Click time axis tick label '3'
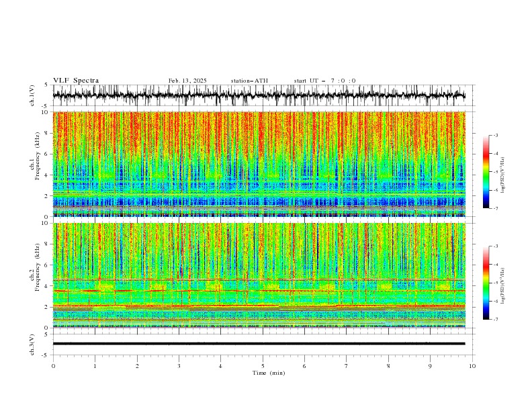 tap(179, 366)
